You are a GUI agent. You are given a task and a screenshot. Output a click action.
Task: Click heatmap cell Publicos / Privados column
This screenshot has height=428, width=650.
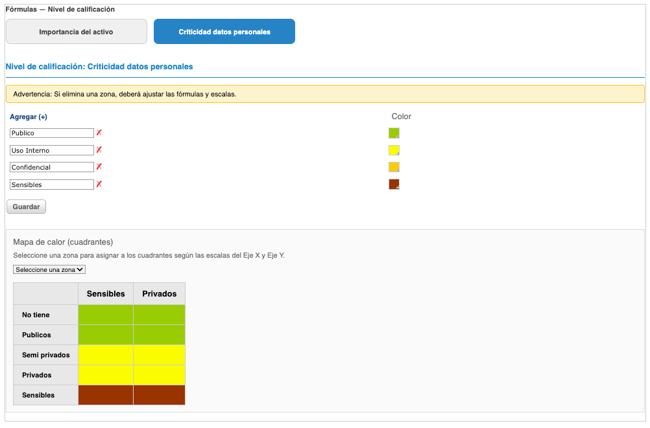pyautogui.click(x=159, y=335)
